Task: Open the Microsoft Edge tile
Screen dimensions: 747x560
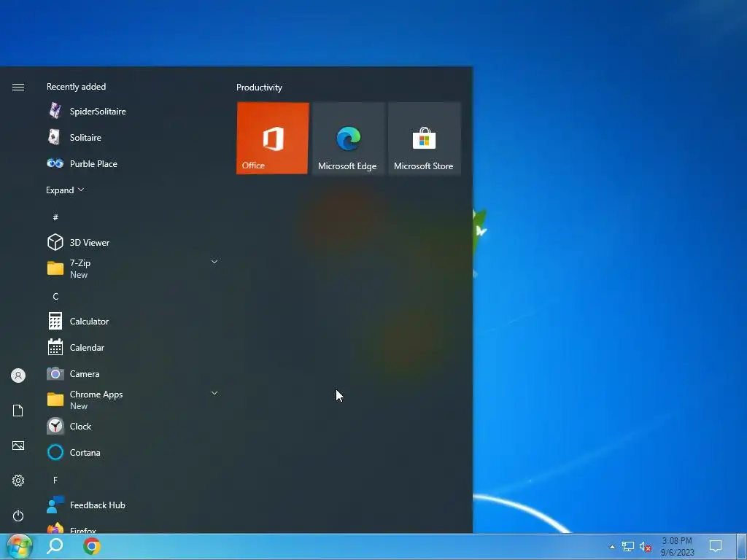Action: click(x=348, y=138)
